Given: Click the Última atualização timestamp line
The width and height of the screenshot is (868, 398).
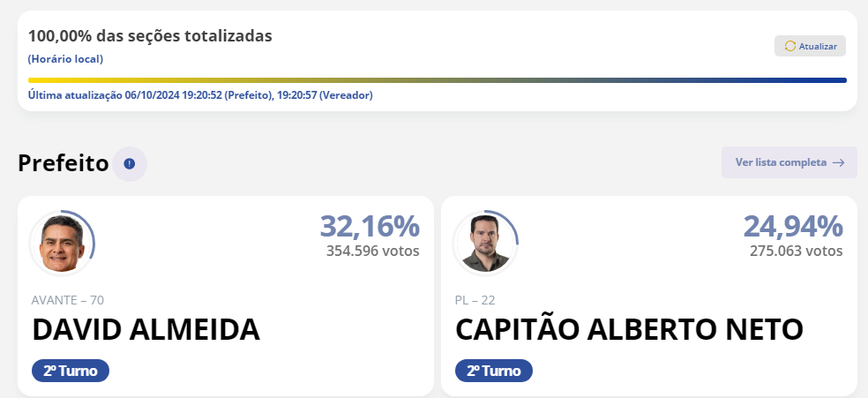Looking at the screenshot, I should [x=200, y=94].
